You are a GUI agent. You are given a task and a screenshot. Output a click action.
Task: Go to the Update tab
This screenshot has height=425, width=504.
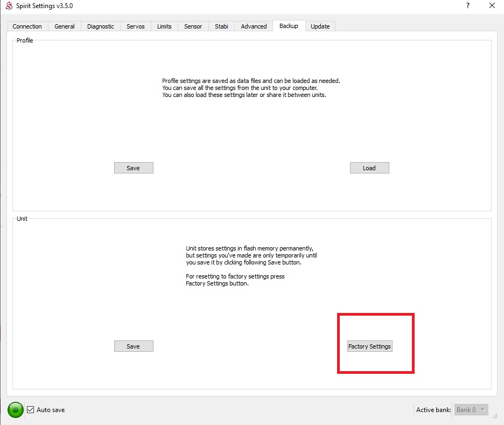click(x=320, y=26)
